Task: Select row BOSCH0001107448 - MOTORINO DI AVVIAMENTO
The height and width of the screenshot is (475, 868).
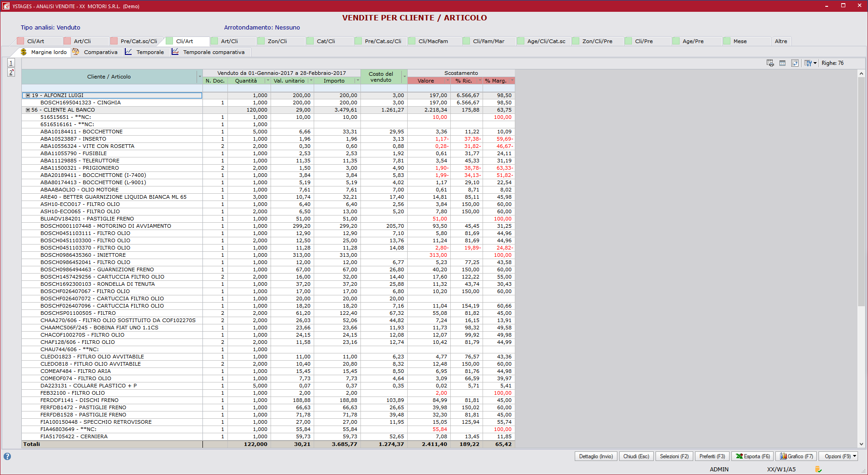Action: click(268, 226)
